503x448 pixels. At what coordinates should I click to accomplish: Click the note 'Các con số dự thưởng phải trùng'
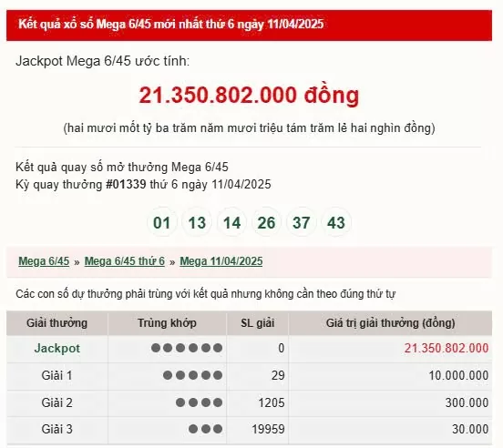pyautogui.click(x=205, y=294)
